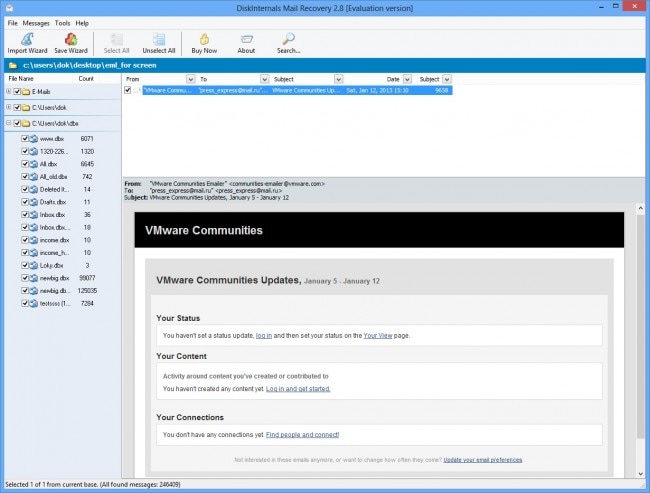650x493 pixels.
Task: Click the All_old.dbx mailbox icon
Action: [x=34, y=177]
